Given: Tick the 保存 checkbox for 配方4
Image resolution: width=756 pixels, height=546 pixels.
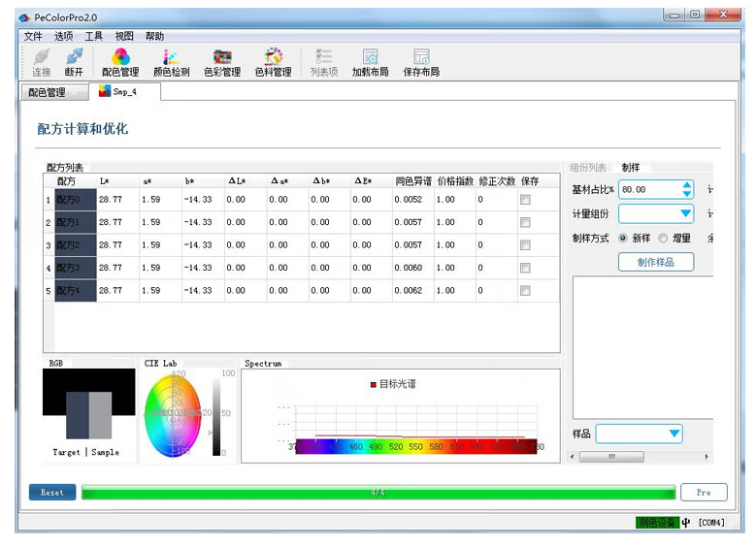Looking at the screenshot, I should pyautogui.click(x=526, y=291).
